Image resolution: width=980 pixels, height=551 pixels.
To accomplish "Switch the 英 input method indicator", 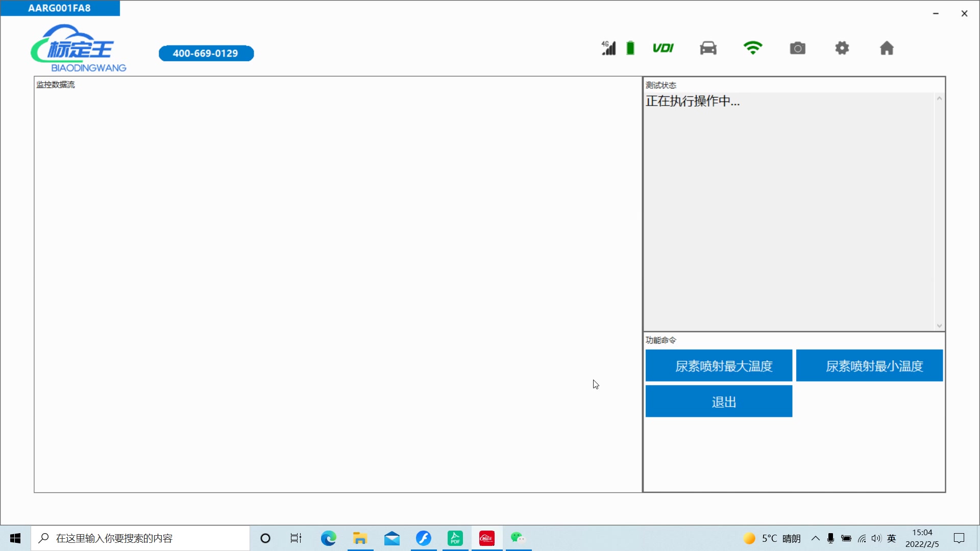I will pyautogui.click(x=892, y=538).
